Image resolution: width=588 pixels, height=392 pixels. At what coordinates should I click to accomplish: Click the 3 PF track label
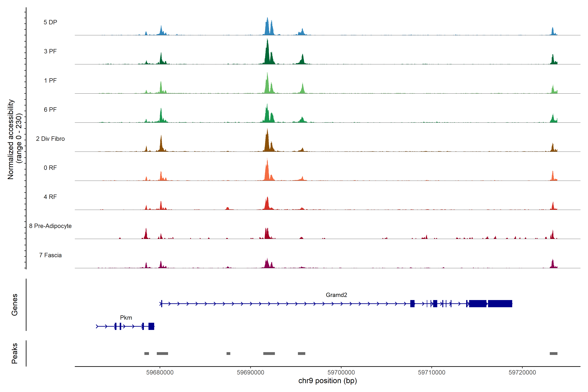pos(50,51)
